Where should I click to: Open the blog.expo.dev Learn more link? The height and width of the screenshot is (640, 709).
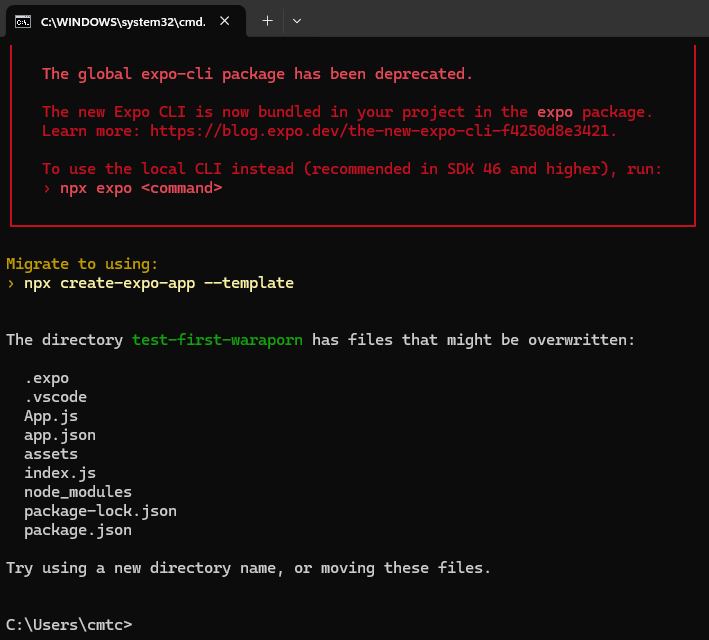[x=383, y=131]
